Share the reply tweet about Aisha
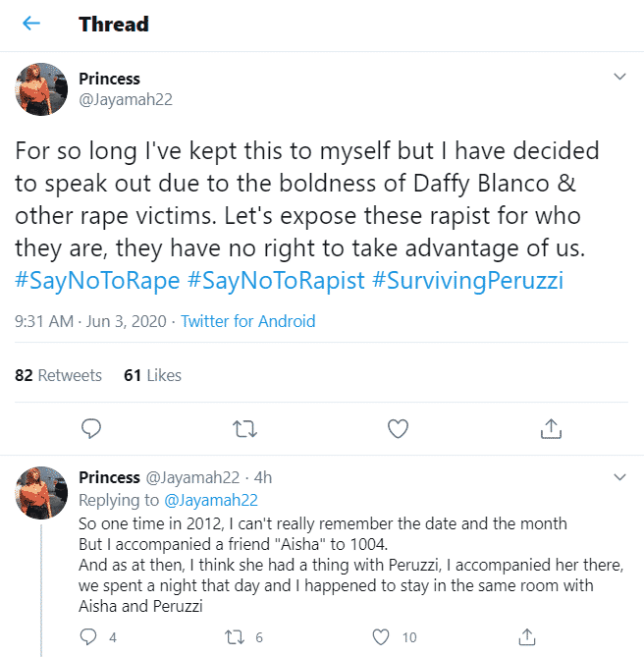The image size is (644, 657). [526, 636]
